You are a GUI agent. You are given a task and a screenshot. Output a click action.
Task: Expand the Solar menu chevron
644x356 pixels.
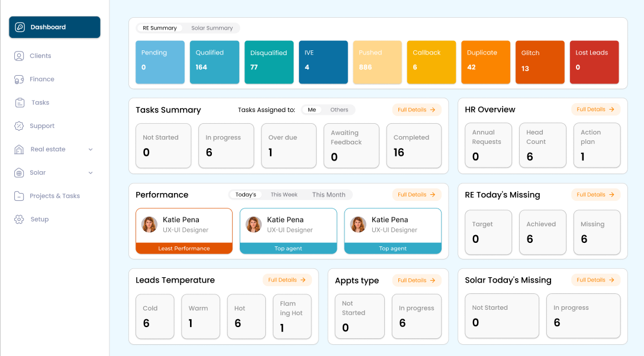(x=91, y=173)
